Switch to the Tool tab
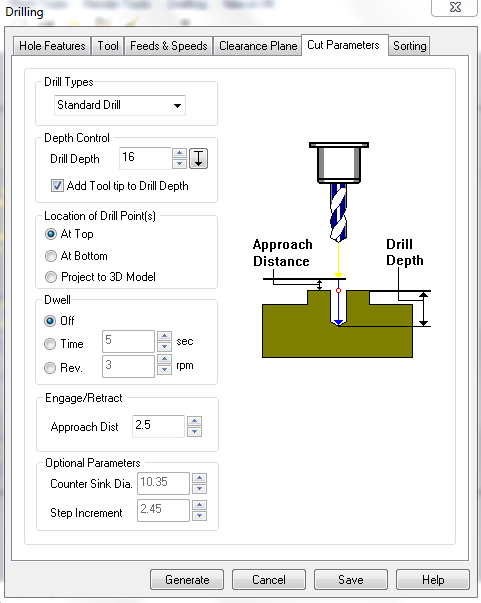 point(108,46)
